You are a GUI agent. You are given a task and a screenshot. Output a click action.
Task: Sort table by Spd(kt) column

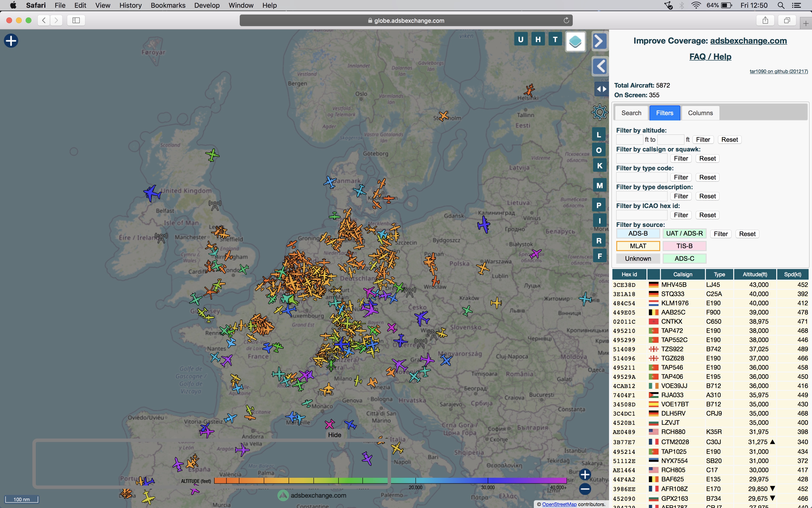pyautogui.click(x=792, y=274)
